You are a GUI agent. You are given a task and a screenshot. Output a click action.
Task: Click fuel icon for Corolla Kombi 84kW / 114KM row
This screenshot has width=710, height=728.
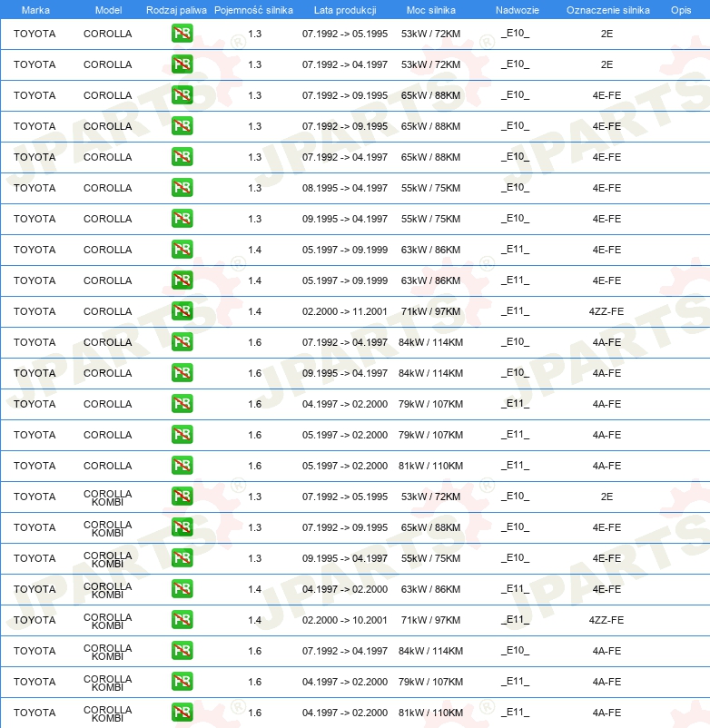pyautogui.click(x=182, y=651)
